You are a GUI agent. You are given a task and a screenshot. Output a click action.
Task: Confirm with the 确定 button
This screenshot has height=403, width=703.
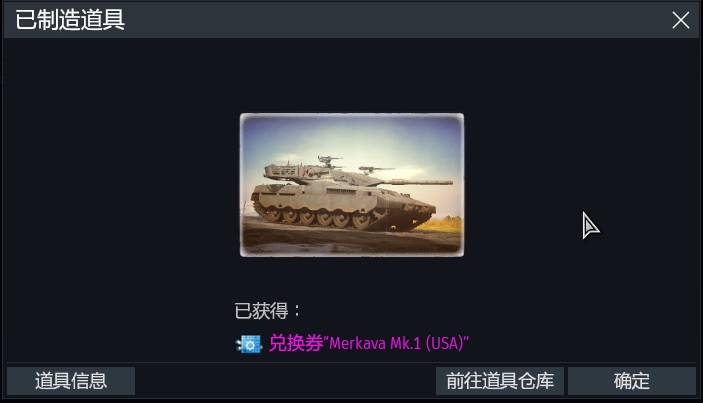tap(632, 381)
